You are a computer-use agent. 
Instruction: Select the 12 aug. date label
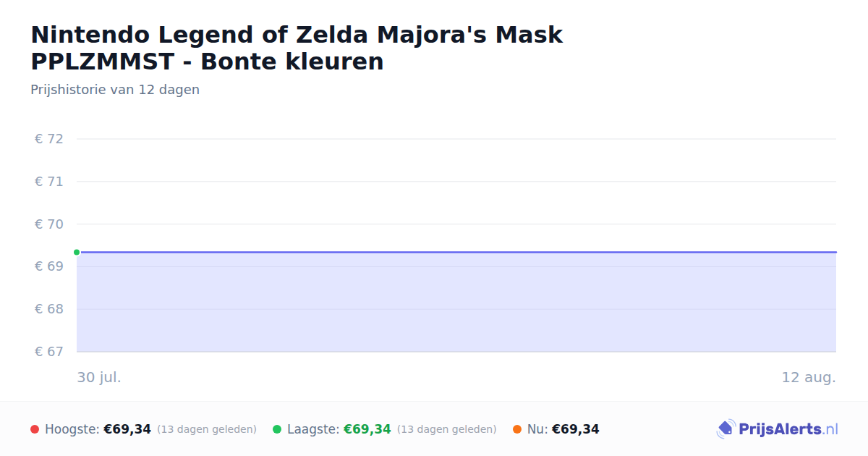pyautogui.click(x=809, y=377)
